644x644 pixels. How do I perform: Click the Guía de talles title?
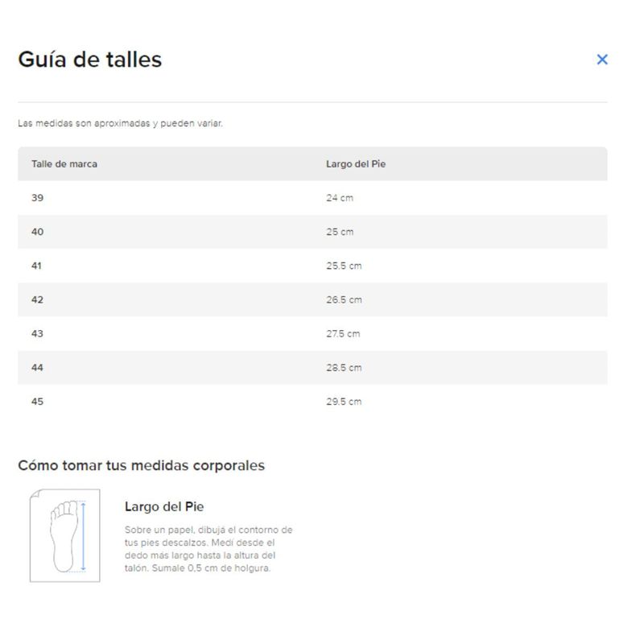[x=90, y=60]
